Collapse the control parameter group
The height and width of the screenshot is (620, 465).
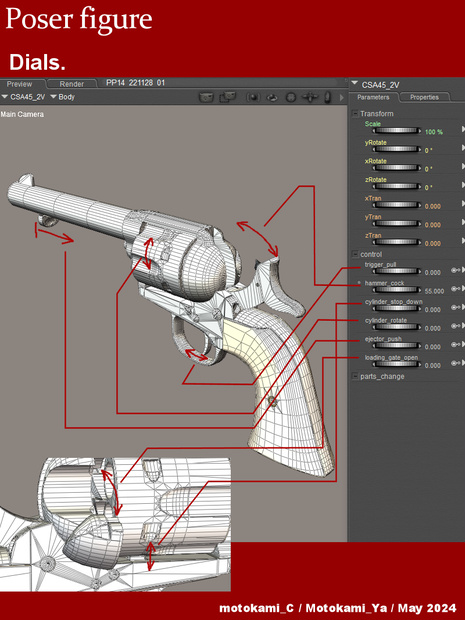(x=355, y=254)
